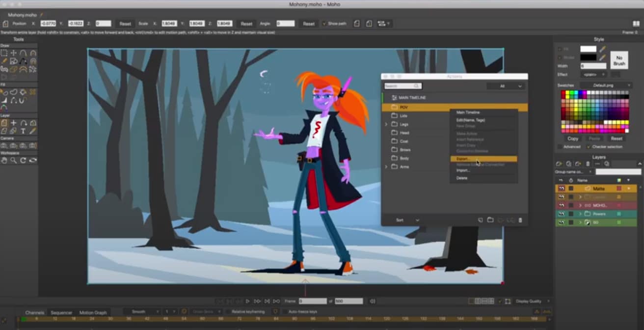Select the Freehand pencil tool
Screen dimensions: 644x330
pos(4,61)
